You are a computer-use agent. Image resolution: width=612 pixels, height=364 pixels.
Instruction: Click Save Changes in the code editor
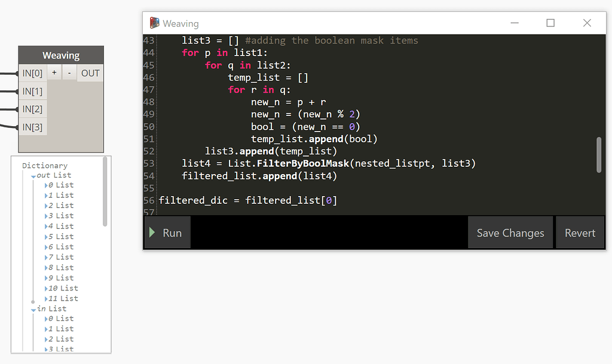tap(510, 233)
